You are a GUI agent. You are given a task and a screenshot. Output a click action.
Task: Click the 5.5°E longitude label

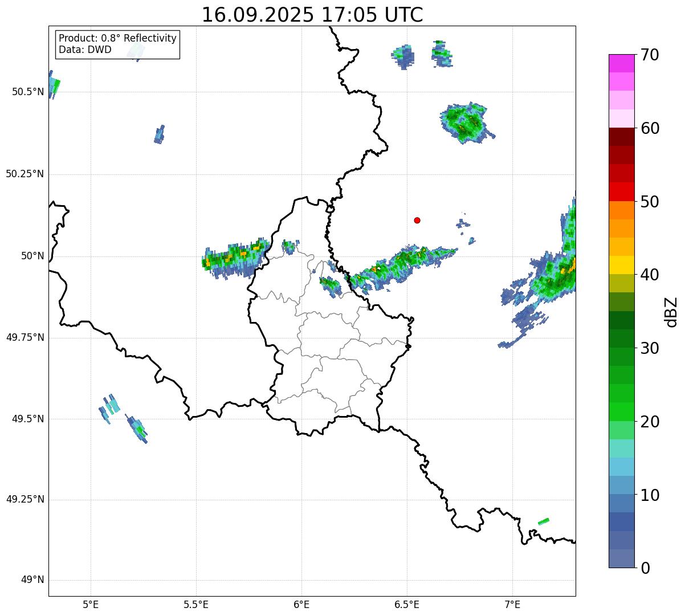pyautogui.click(x=196, y=604)
